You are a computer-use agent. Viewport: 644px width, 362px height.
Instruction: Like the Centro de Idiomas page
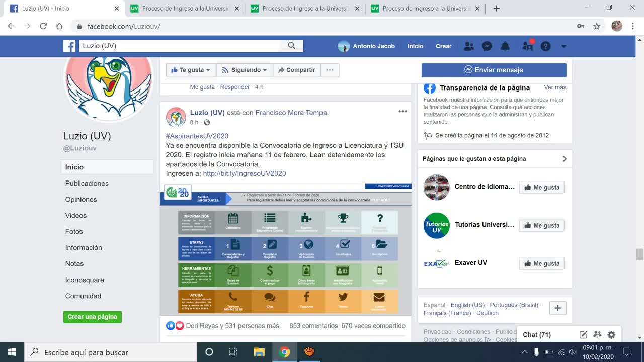click(541, 187)
